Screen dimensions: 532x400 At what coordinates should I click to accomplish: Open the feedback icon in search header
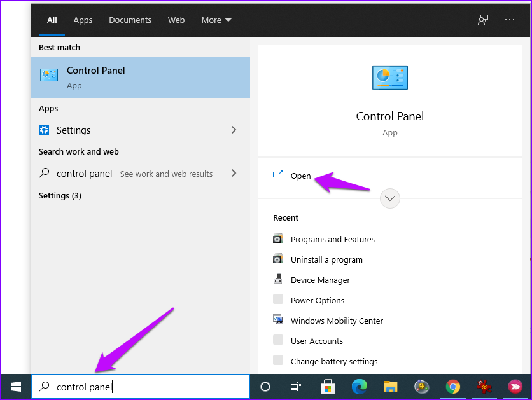(483, 20)
